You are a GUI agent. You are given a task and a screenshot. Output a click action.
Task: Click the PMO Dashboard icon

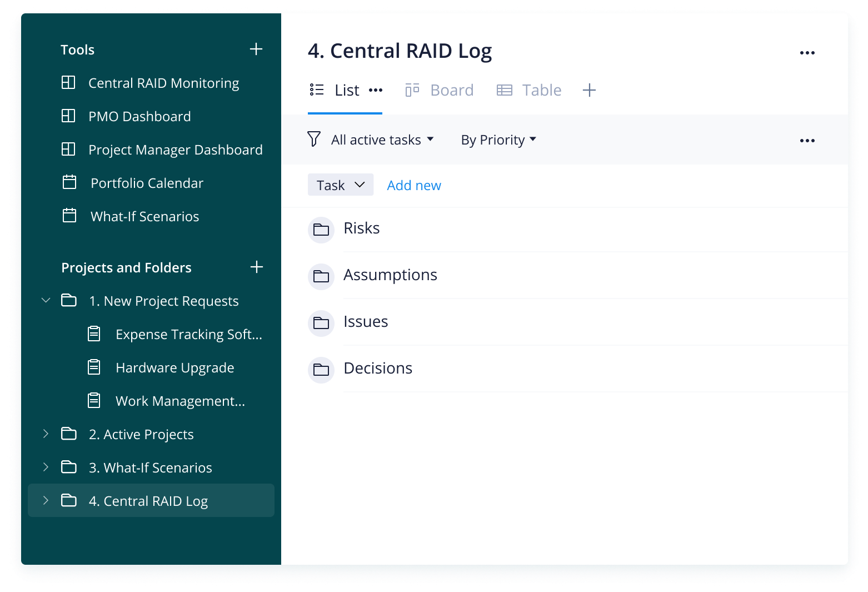click(x=68, y=116)
